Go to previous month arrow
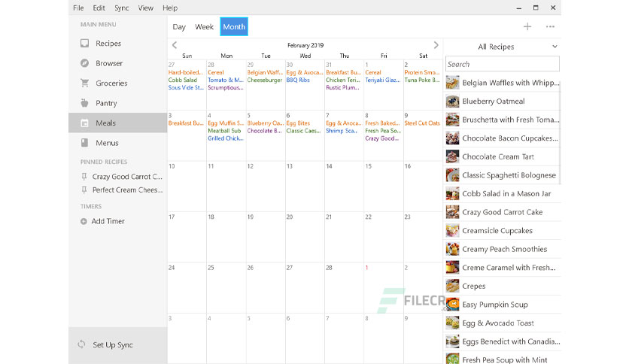The width and height of the screenshot is (629, 364). [x=174, y=45]
